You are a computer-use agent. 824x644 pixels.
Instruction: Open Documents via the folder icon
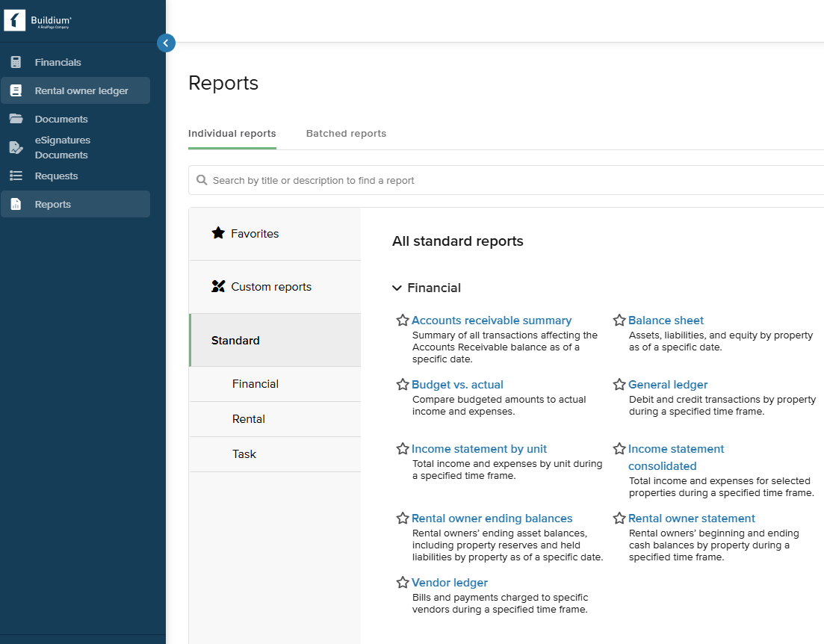click(16, 119)
